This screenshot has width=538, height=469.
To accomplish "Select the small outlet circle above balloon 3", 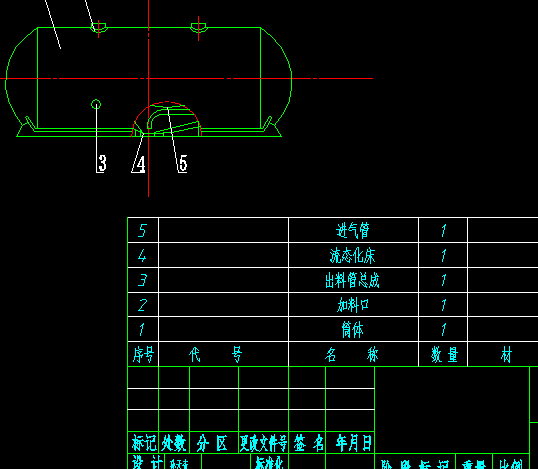I will coord(96,104).
